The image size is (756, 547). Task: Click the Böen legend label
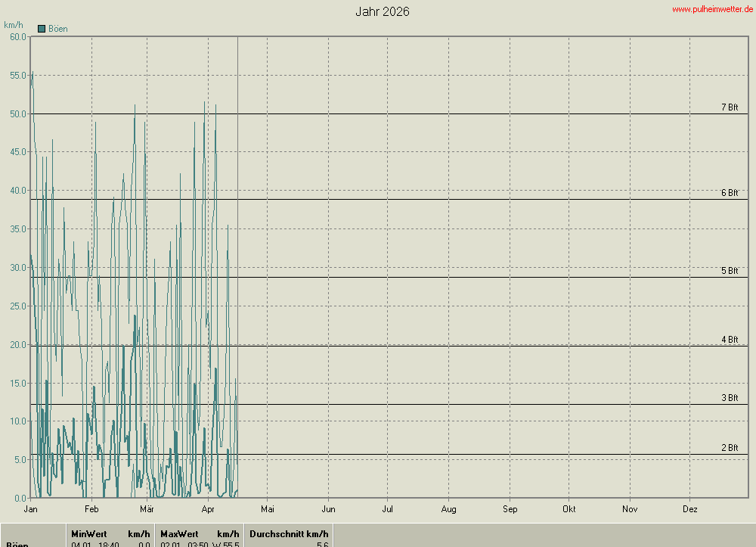[x=58, y=29]
